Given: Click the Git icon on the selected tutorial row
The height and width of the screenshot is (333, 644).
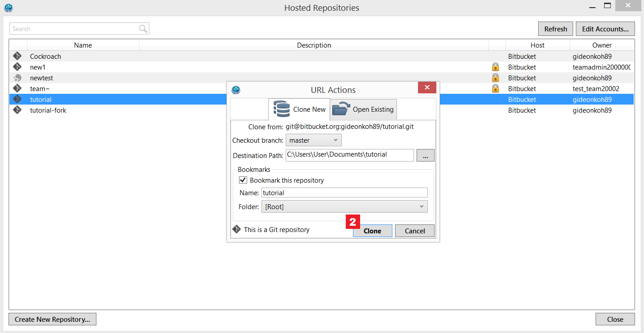Looking at the screenshot, I should tap(17, 99).
